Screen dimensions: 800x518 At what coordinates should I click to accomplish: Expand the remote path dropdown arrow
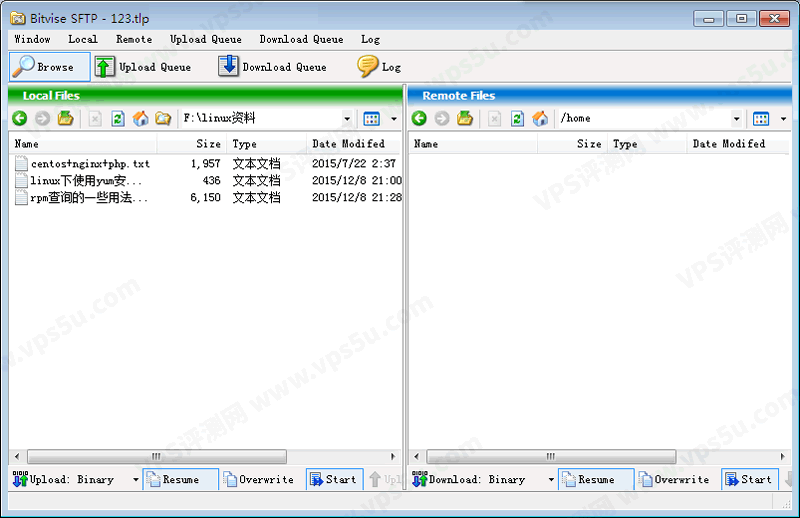(737, 119)
